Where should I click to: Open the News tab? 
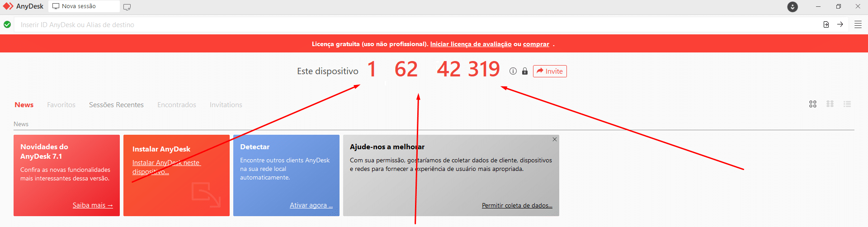(24, 104)
